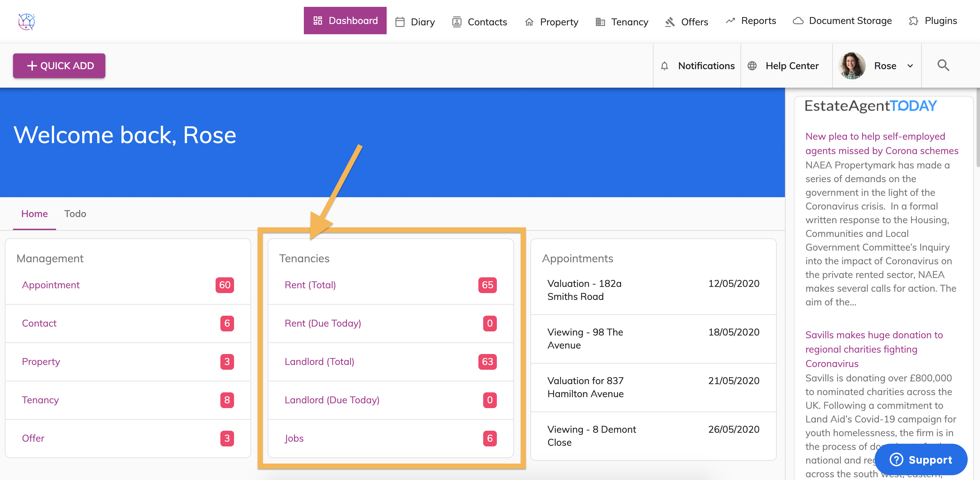Open the Rent (Total) link
980x480 pixels.
(x=310, y=285)
